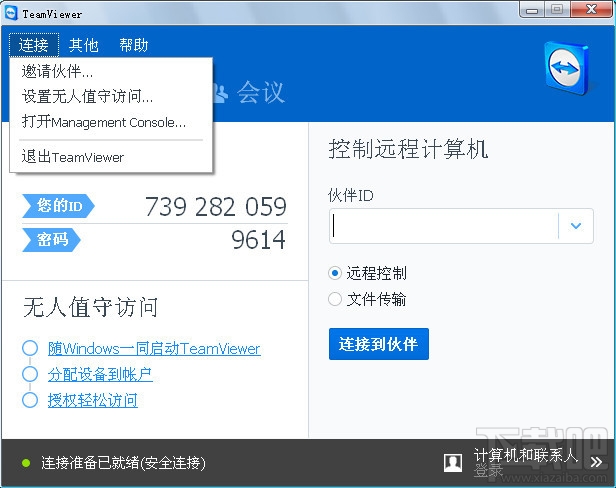Choose 邀请伙伴... from the menu
Viewport: 616px width, 488px height.
tap(111, 72)
